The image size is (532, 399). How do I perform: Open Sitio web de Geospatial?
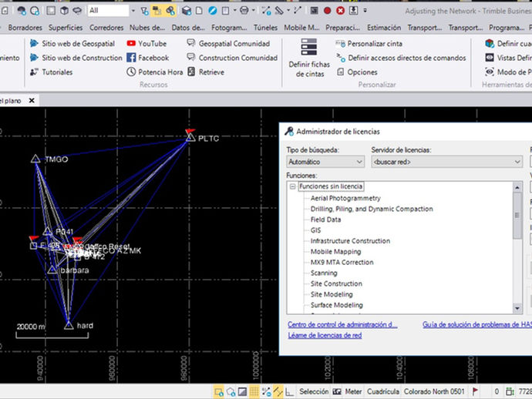(x=72, y=43)
